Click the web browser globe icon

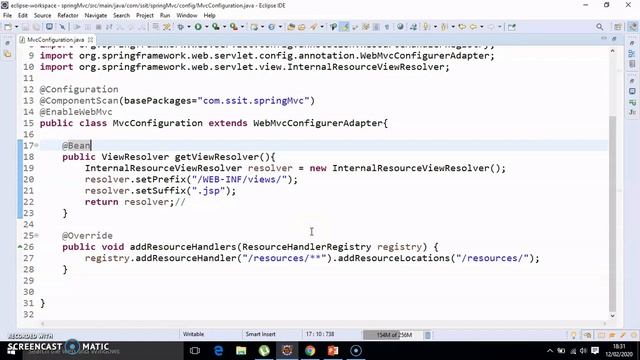tap(400, 27)
